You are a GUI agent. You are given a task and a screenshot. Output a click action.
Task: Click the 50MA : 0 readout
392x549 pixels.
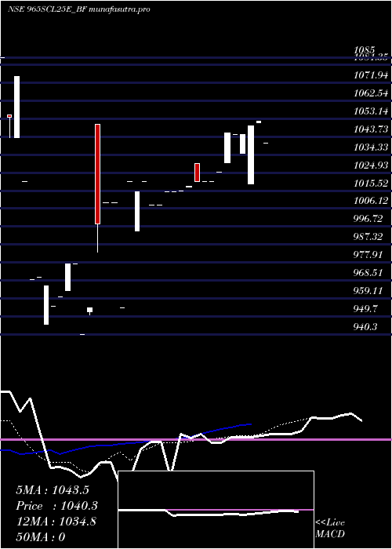point(40,537)
